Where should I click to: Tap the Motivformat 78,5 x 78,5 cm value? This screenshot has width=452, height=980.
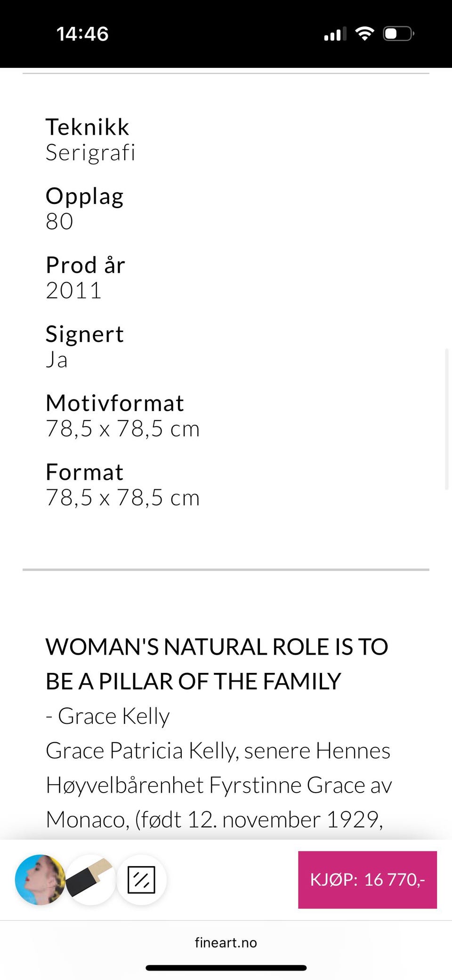pos(122,429)
